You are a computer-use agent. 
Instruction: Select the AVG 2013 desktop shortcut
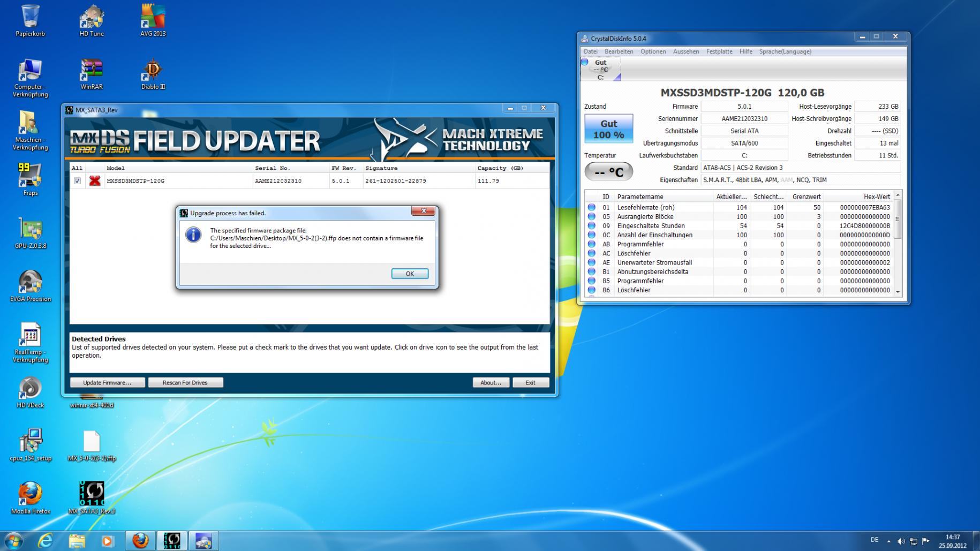tap(153, 20)
